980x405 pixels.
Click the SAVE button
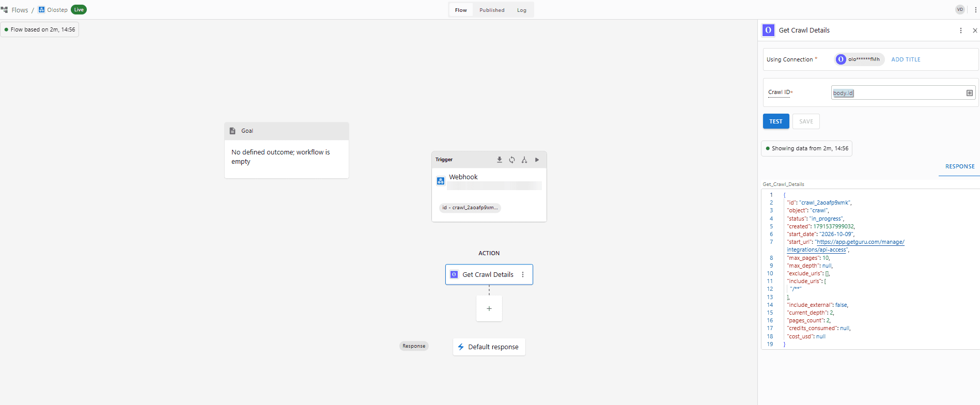pyautogui.click(x=806, y=121)
